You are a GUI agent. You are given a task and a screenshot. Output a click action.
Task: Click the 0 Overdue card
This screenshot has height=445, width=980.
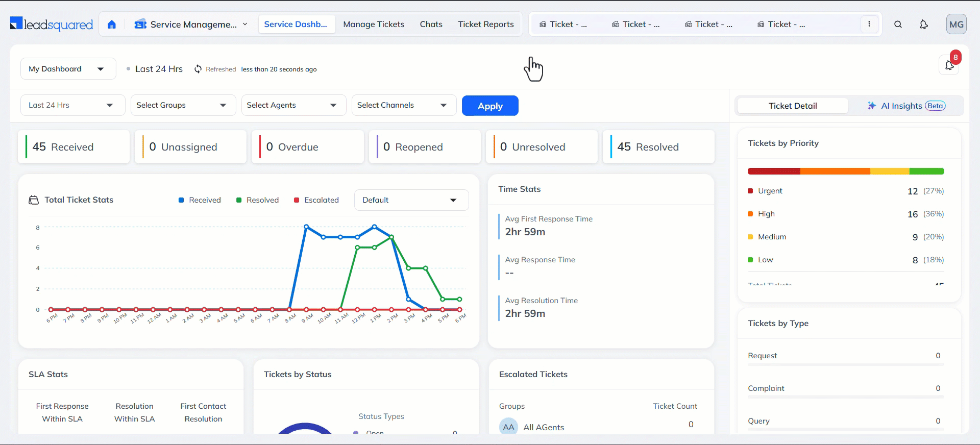point(308,147)
